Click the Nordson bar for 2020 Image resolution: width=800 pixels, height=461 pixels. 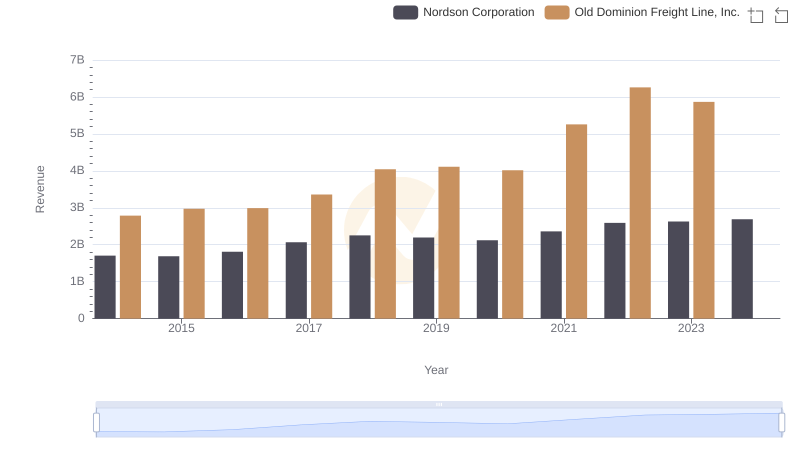[x=487, y=279]
